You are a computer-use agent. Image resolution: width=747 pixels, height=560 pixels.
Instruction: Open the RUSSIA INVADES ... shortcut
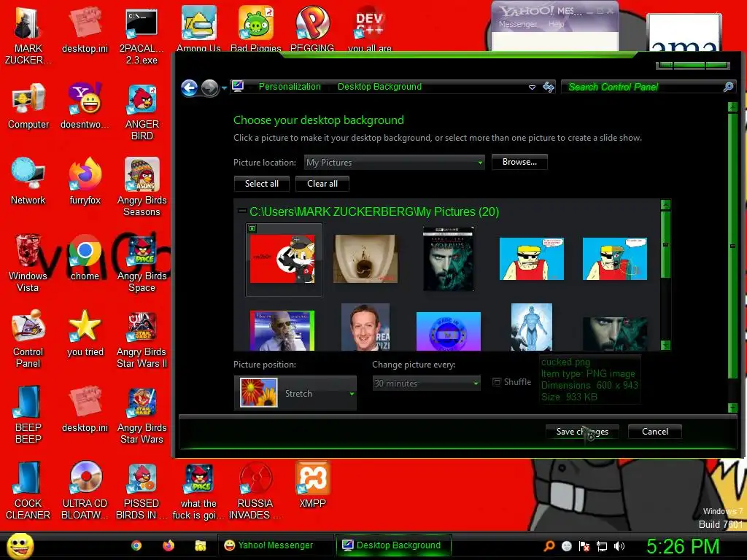(255, 491)
